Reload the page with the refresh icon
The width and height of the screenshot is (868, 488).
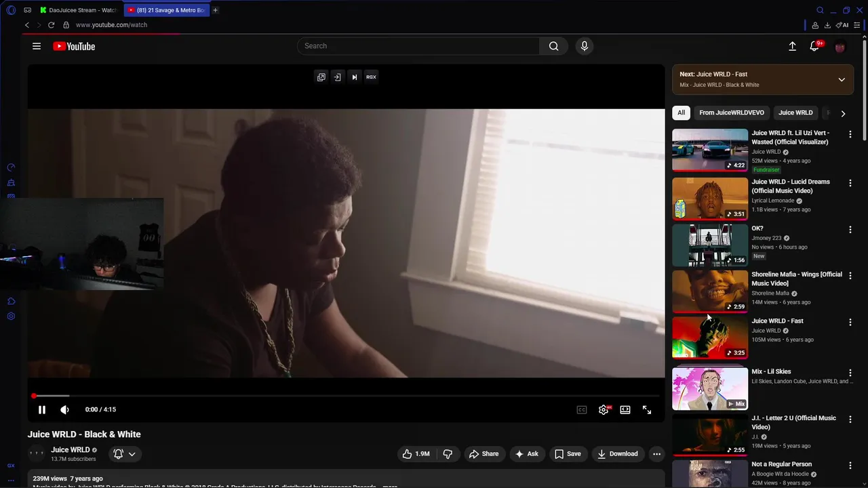[x=51, y=25]
